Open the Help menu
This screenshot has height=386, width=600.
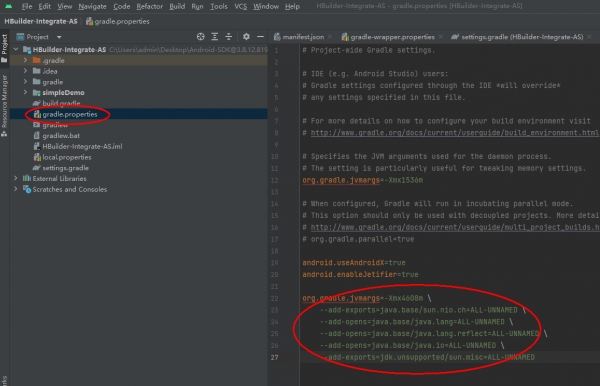click(x=292, y=7)
